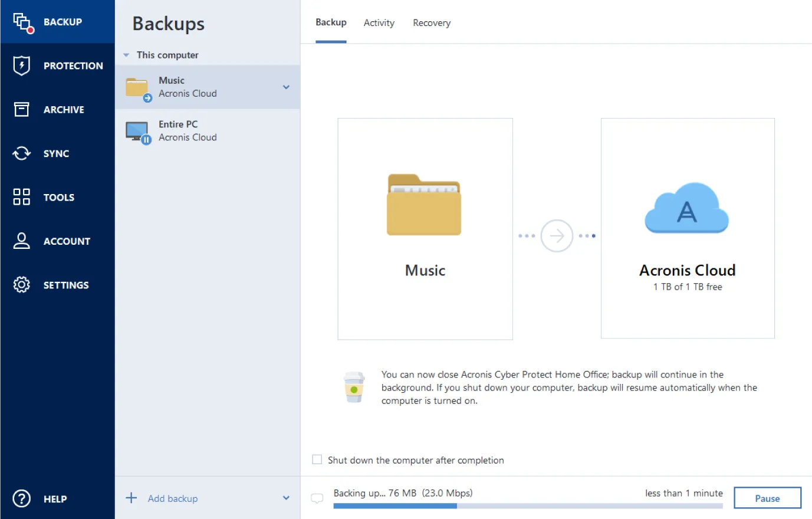Open the TOOLS label in sidebar
Viewport: 812px width, 519px height.
59,198
